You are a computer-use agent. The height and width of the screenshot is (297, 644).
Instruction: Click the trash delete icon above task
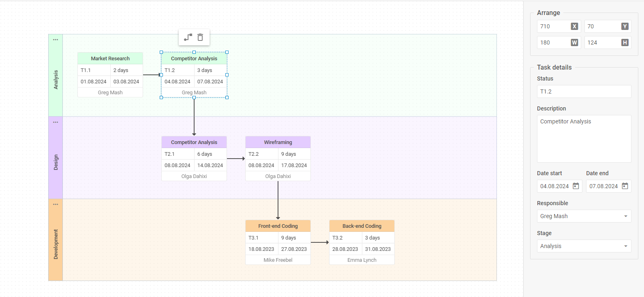point(200,38)
